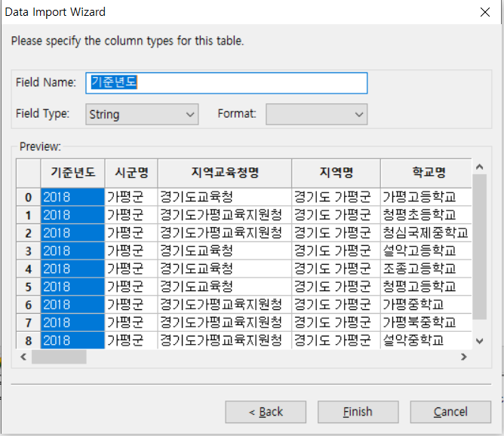Image resolution: width=504 pixels, height=436 pixels.
Task: Click the preview scroll down arrow
Action: point(480,341)
